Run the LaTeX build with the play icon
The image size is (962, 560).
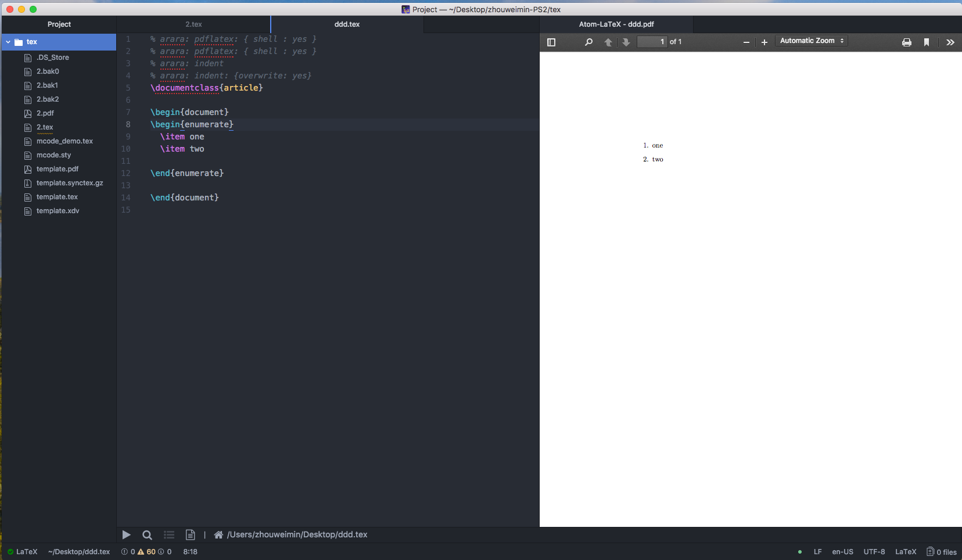click(x=127, y=534)
